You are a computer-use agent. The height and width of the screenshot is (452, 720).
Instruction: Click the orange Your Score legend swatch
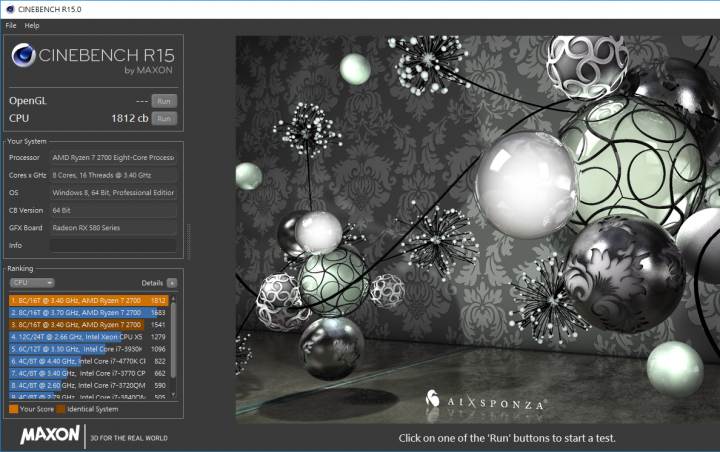(14, 409)
